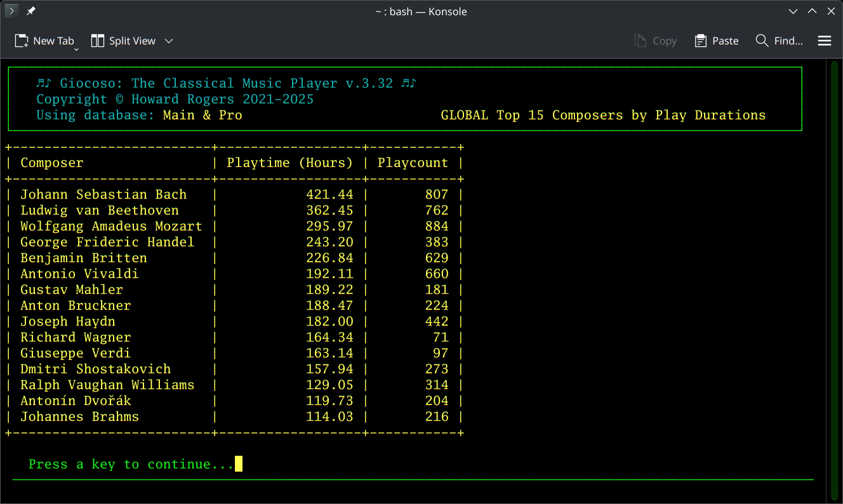Minimize the Konsole window
Screen dimensions: 843x504
pyautogui.click(x=793, y=11)
